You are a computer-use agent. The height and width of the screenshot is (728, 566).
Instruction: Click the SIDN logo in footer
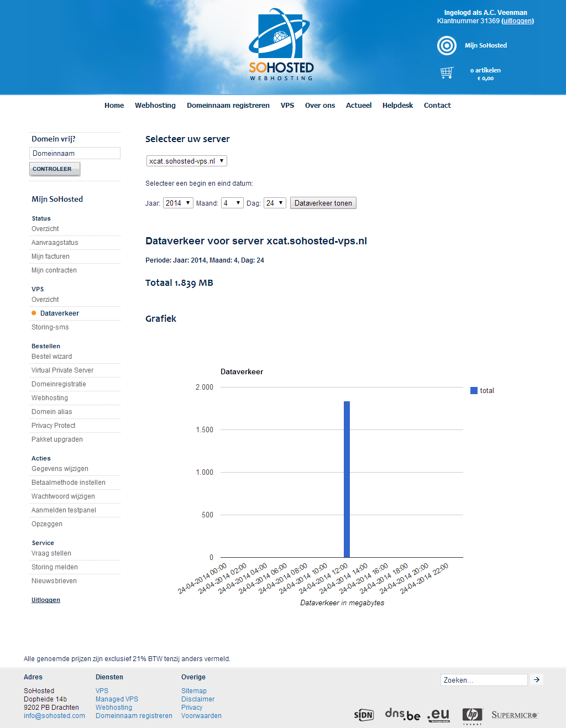(364, 715)
